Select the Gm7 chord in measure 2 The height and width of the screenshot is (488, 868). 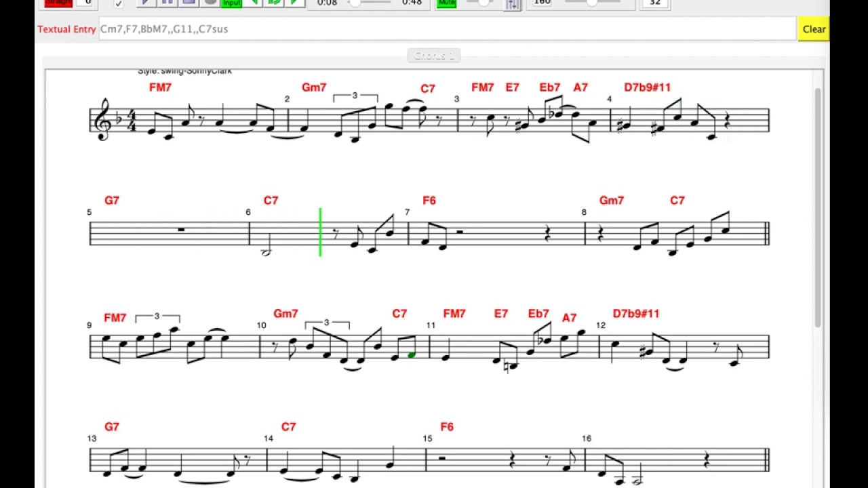click(314, 87)
